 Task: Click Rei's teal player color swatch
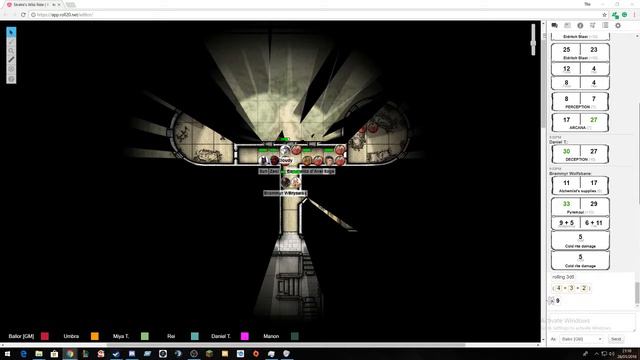[195, 336]
